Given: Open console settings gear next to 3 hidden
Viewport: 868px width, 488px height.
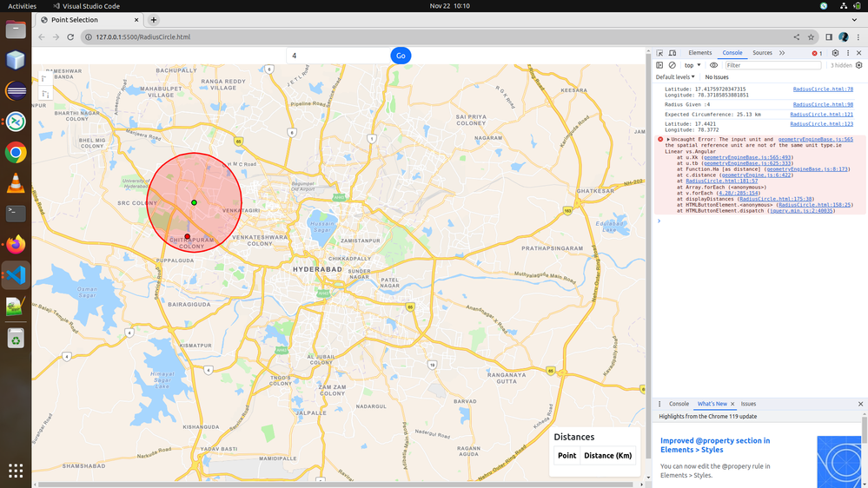Looking at the screenshot, I should (859, 65).
